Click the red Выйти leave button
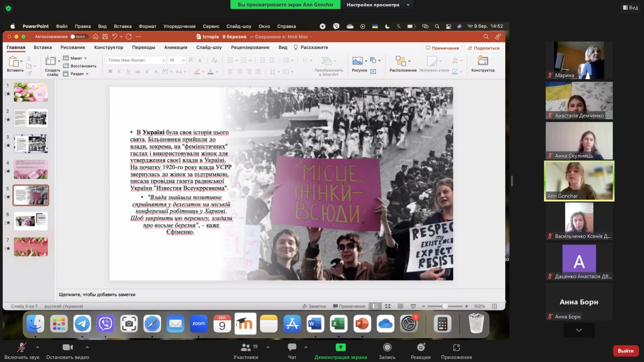 point(625,351)
